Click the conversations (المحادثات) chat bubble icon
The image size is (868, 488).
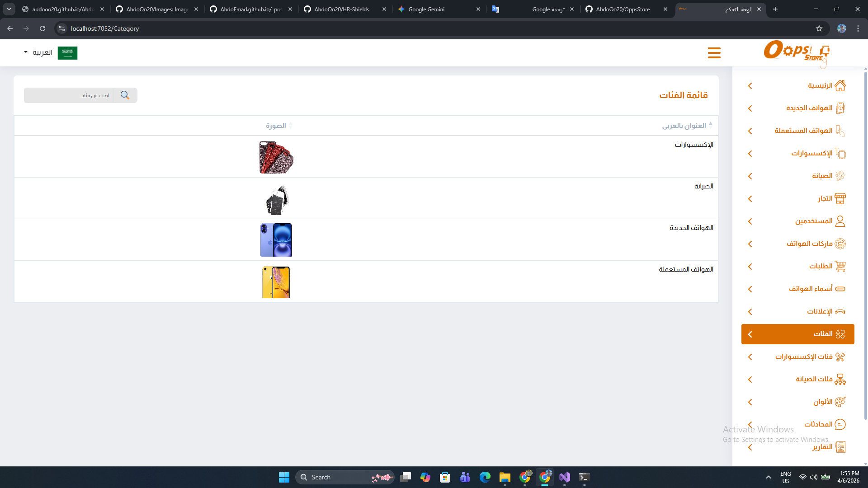(840, 424)
